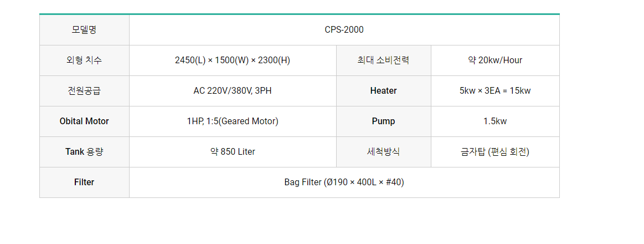Select the Bag Filter specification text
The height and width of the screenshot is (244, 644).
(x=344, y=182)
